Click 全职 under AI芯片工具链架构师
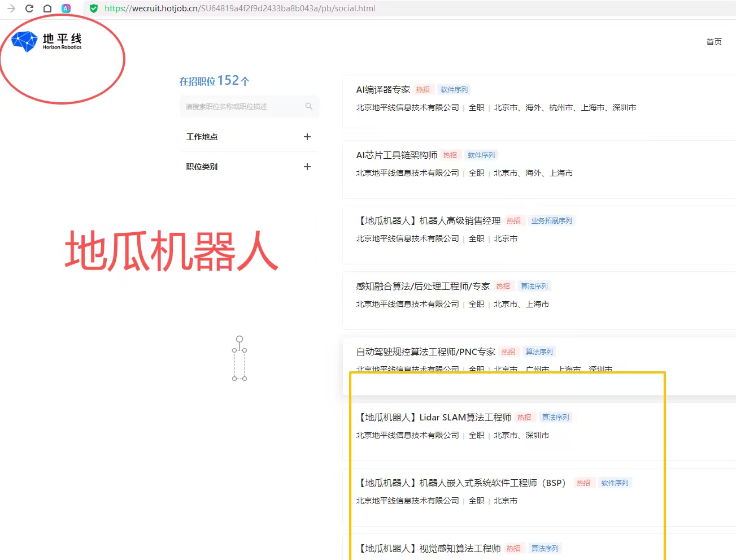 coord(476,173)
